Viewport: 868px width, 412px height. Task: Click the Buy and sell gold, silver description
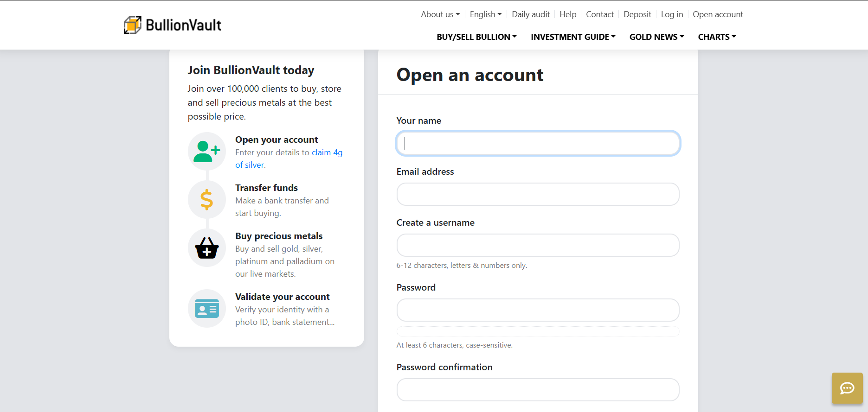tap(285, 261)
